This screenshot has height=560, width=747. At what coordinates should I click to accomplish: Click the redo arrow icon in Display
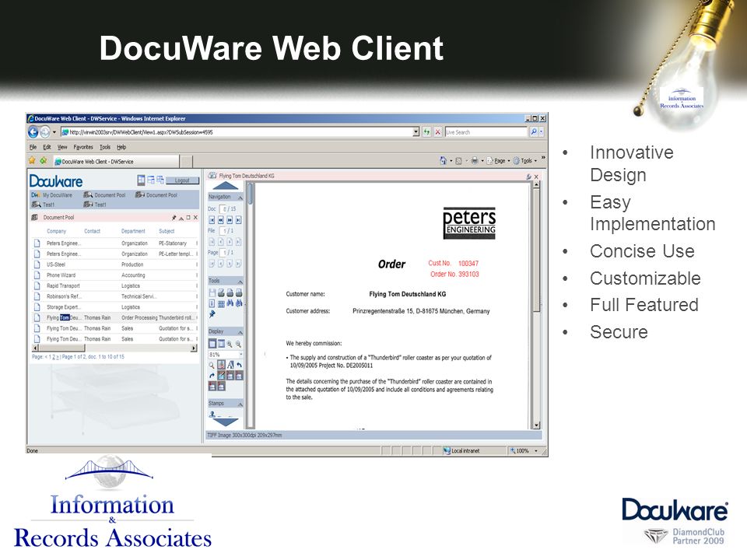[212, 375]
